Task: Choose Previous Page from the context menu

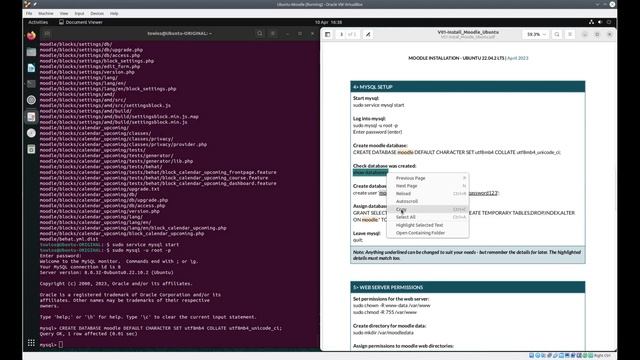Action: pyautogui.click(x=428, y=178)
